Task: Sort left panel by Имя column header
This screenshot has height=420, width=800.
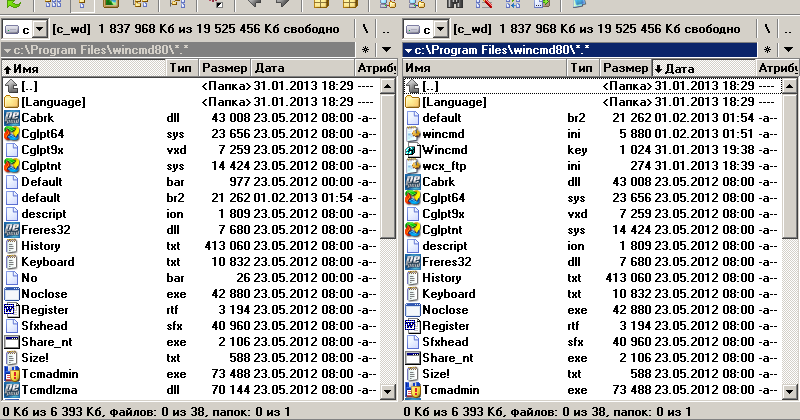Action: pyautogui.click(x=84, y=68)
